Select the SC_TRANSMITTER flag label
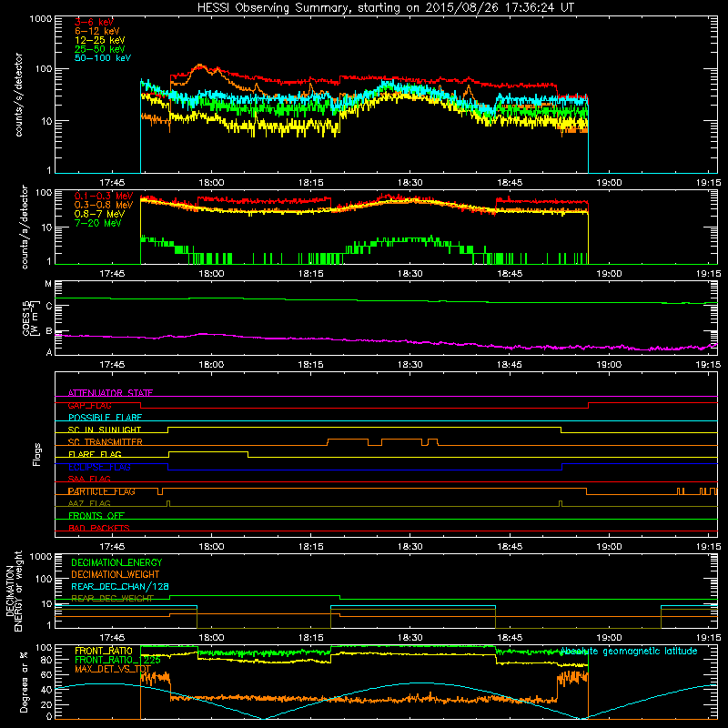The image size is (728, 728). (x=106, y=442)
